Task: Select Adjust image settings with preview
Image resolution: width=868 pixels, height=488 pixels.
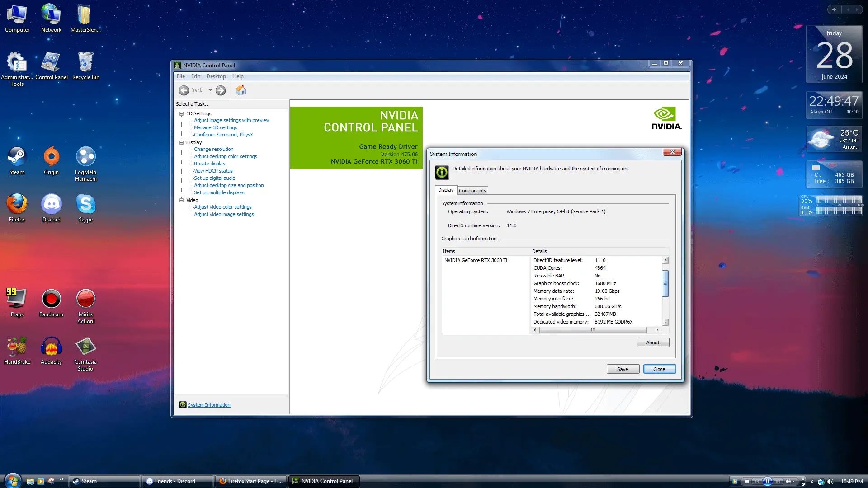Action: pyautogui.click(x=231, y=120)
